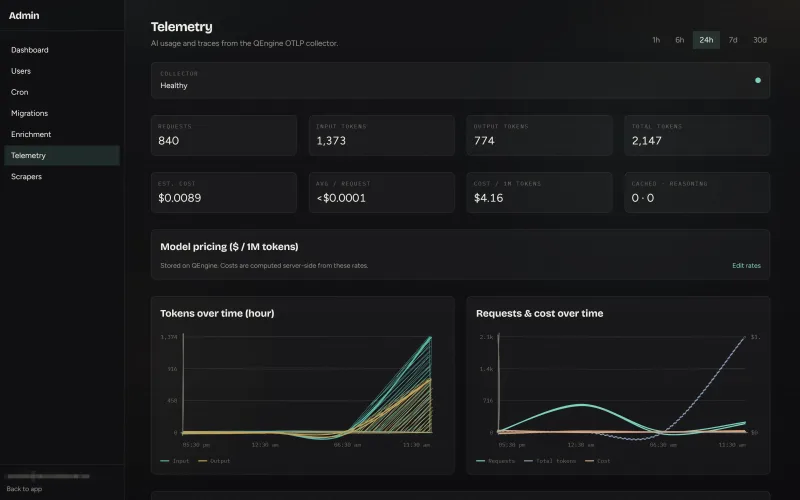Screen dimensions: 800x500
Task: Switch time range to 30d
Action: [x=760, y=40]
